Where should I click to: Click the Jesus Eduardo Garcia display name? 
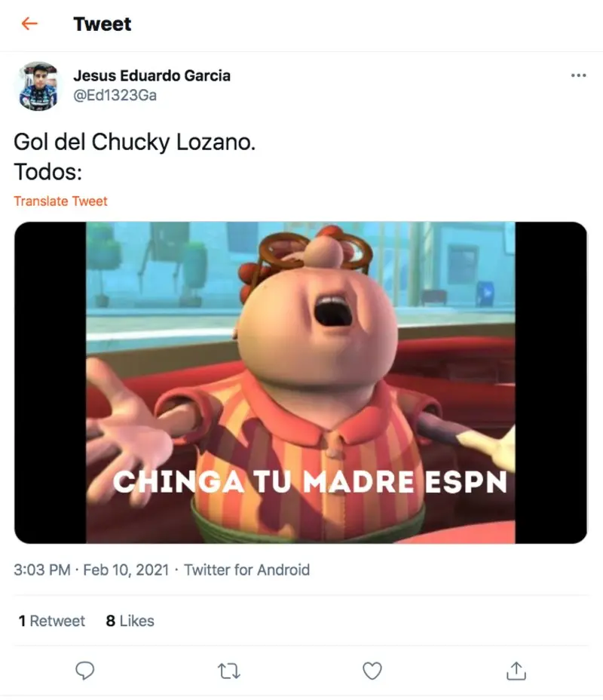pos(152,75)
